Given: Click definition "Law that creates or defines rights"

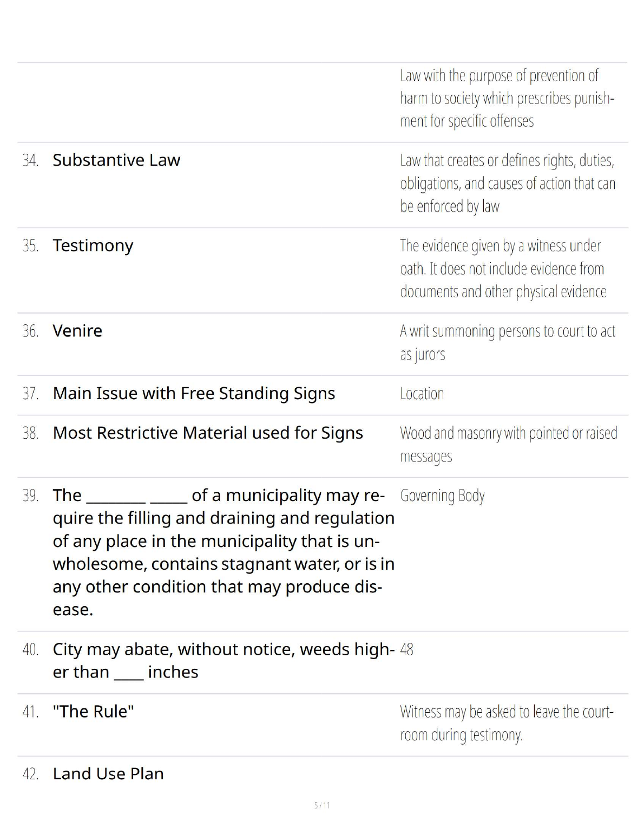Looking at the screenshot, I should click(x=508, y=183).
